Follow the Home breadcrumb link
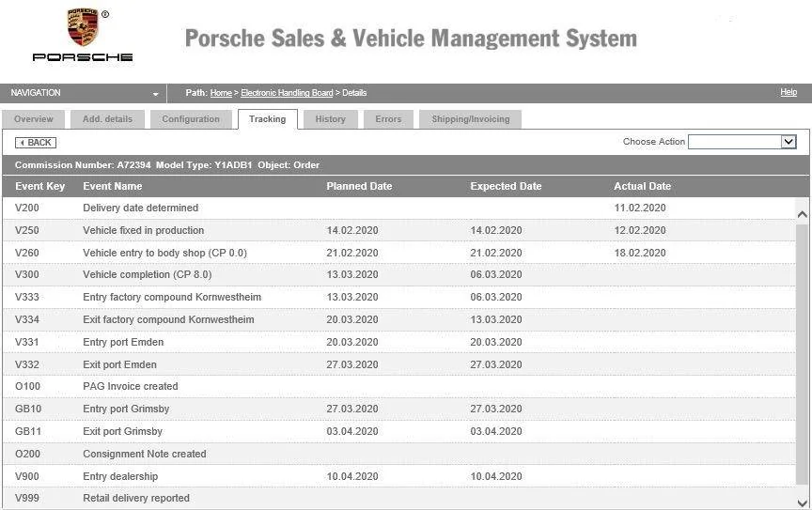This screenshot has height=510, width=812. [221, 93]
